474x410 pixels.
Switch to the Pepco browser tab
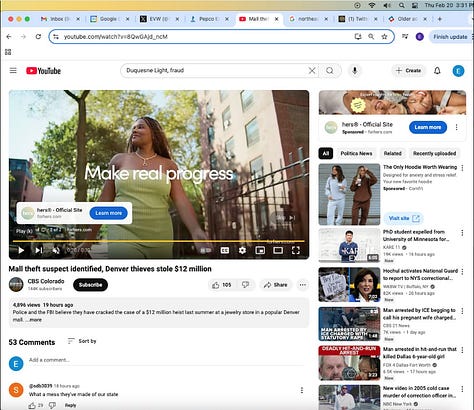[209, 19]
